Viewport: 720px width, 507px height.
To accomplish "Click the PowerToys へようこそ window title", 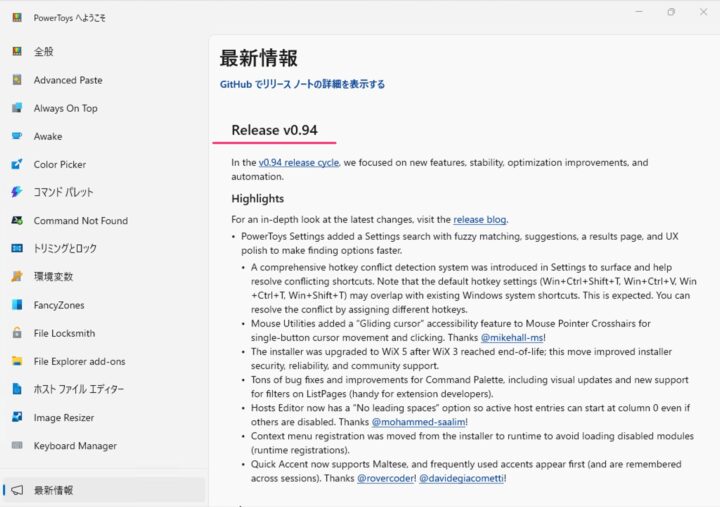I will click(x=69, y=18).
